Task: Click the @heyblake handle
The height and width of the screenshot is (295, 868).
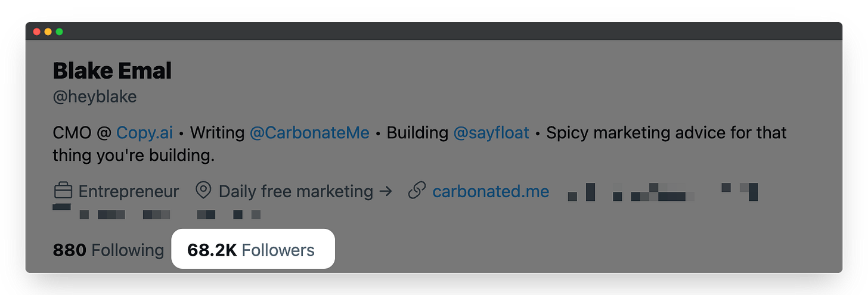Action: pos(95,97)
